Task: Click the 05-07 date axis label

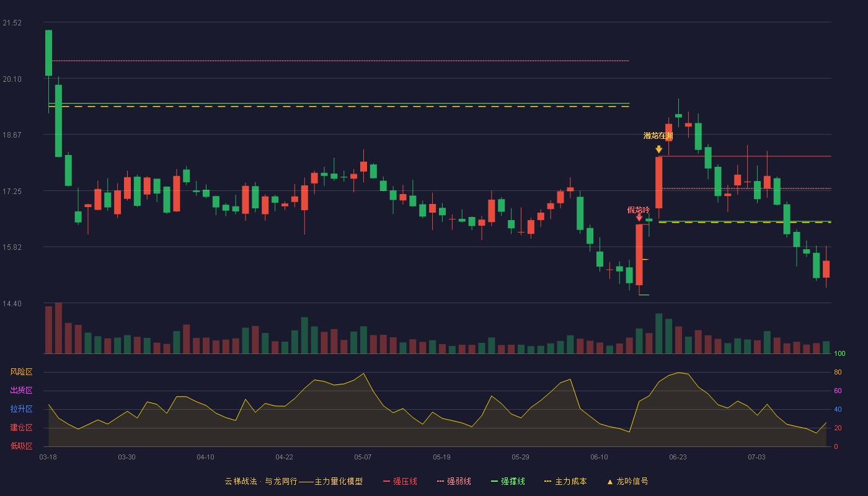Action: click(363, 457)
